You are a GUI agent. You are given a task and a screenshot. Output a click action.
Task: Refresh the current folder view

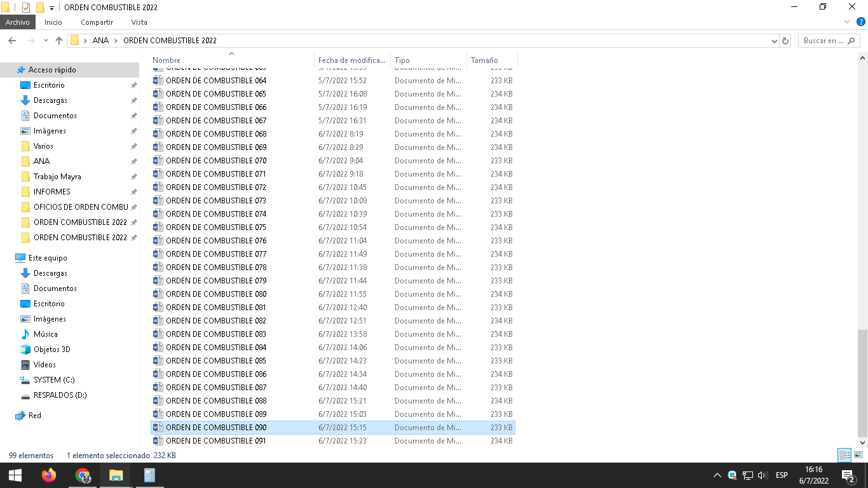pyautogui.click(x=785, y=41)
